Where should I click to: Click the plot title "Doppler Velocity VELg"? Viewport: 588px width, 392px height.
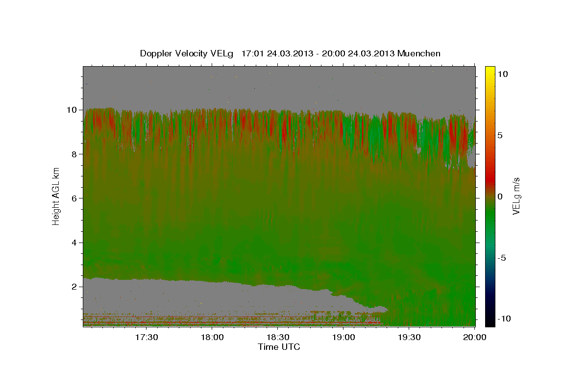(188, 53)
